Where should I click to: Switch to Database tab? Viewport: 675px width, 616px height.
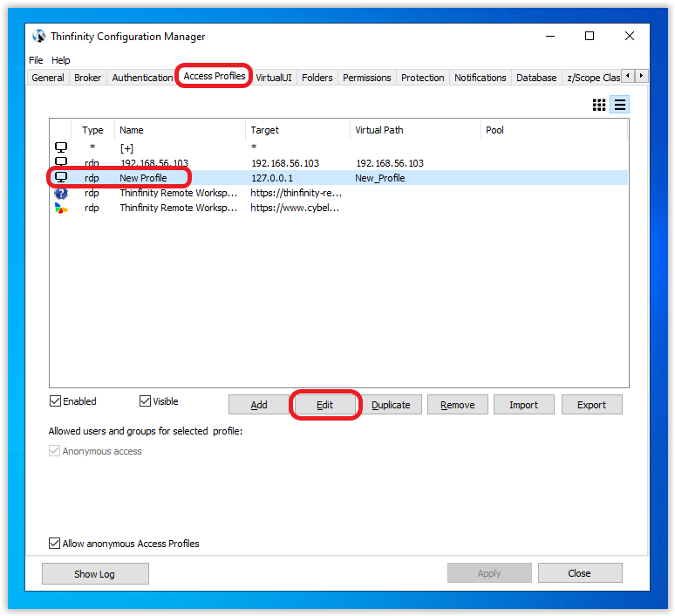pos(536,78)
